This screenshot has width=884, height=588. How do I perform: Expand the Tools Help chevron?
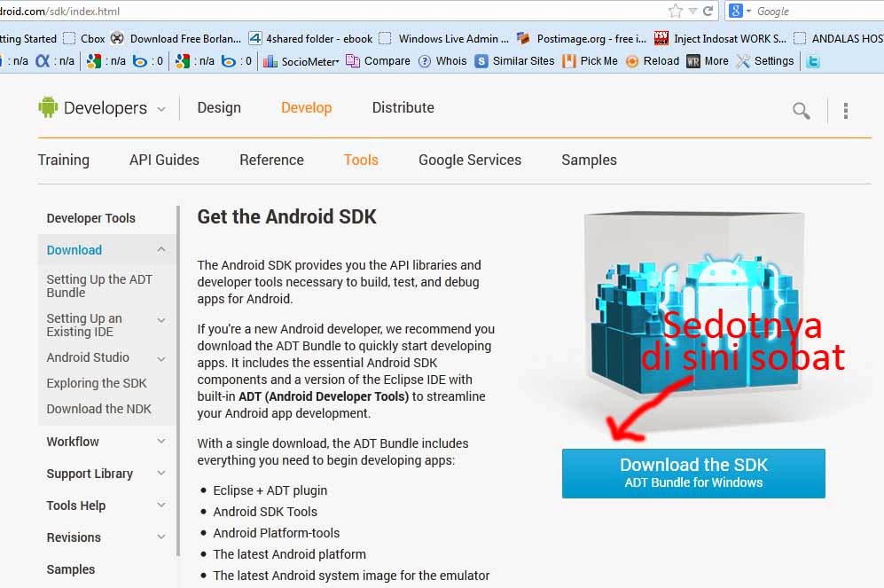(x=161, y=505)
